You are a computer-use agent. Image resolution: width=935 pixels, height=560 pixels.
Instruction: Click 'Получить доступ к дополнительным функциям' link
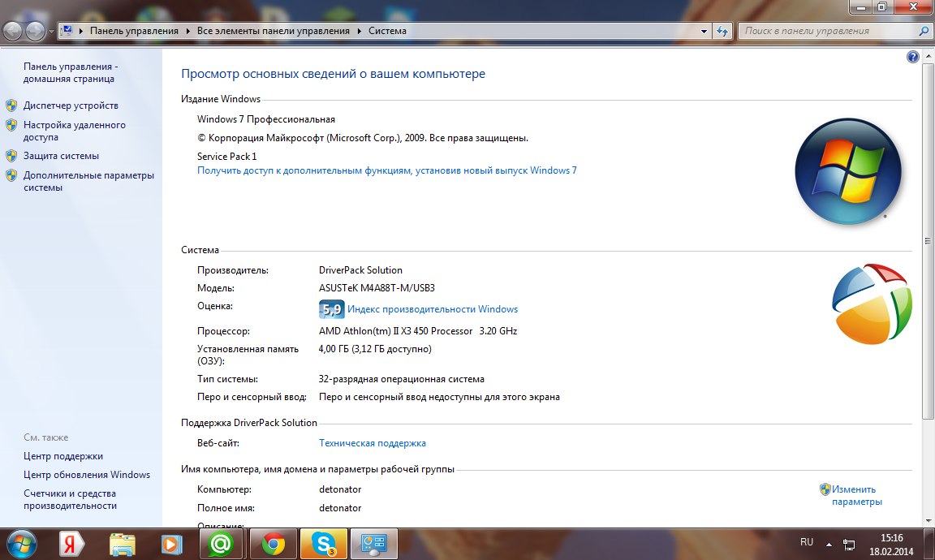[387, 170]
